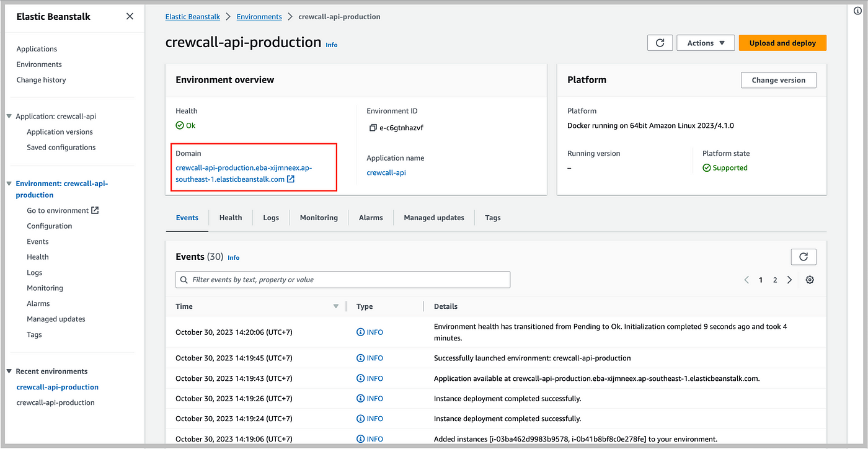Open Health in sidebar

(x=38, y=257)
